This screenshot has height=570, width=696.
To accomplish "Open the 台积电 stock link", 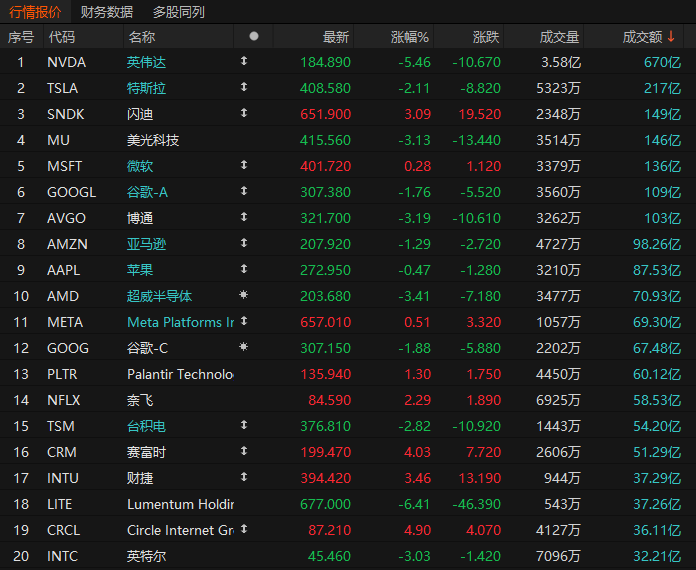I will tap(146, 426).
